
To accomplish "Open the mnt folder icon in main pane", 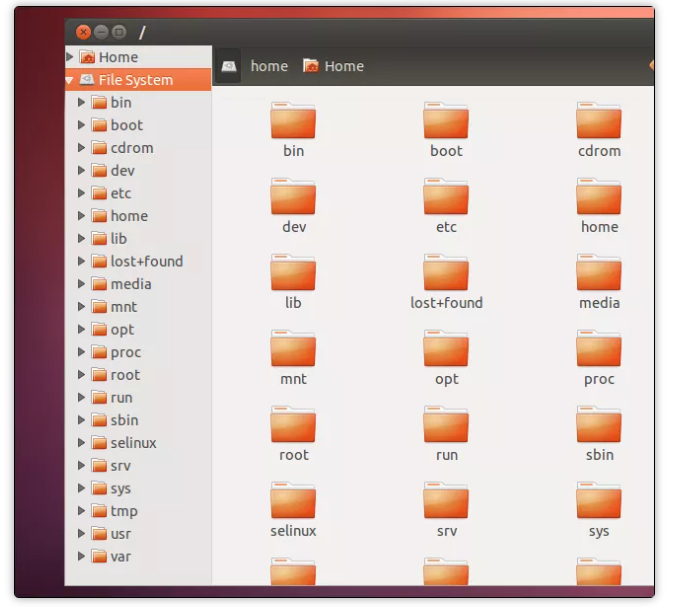I will pyautogui.click(x=293, y=349).
